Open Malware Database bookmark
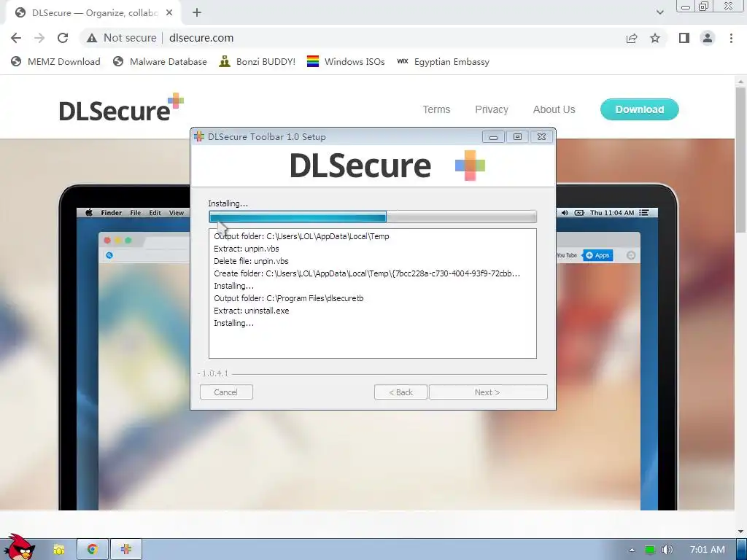 point(160,61)
